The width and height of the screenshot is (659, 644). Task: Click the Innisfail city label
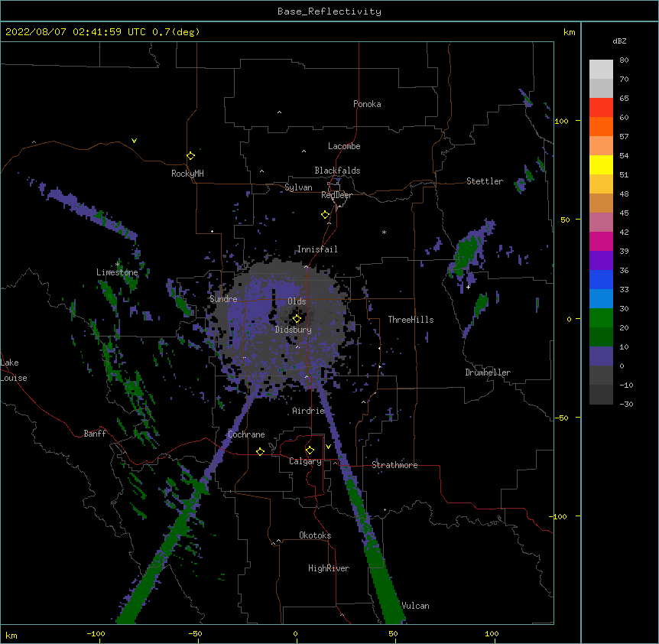click(317, 249)
